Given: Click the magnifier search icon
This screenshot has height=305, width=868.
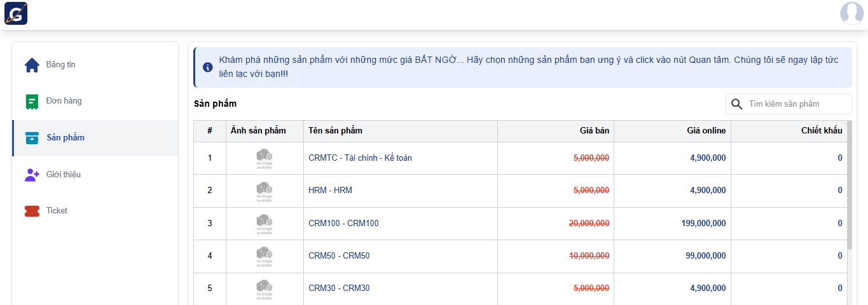Looking at the screenshot, I should (737, 104).
